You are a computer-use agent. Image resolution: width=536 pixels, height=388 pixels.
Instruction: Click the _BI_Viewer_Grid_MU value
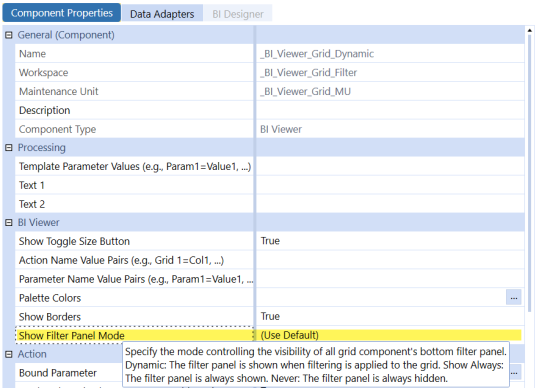(x=305, y=91)
